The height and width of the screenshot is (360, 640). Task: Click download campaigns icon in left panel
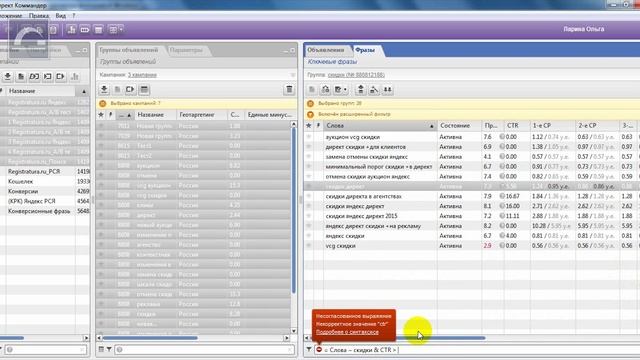tap(8, 76)
